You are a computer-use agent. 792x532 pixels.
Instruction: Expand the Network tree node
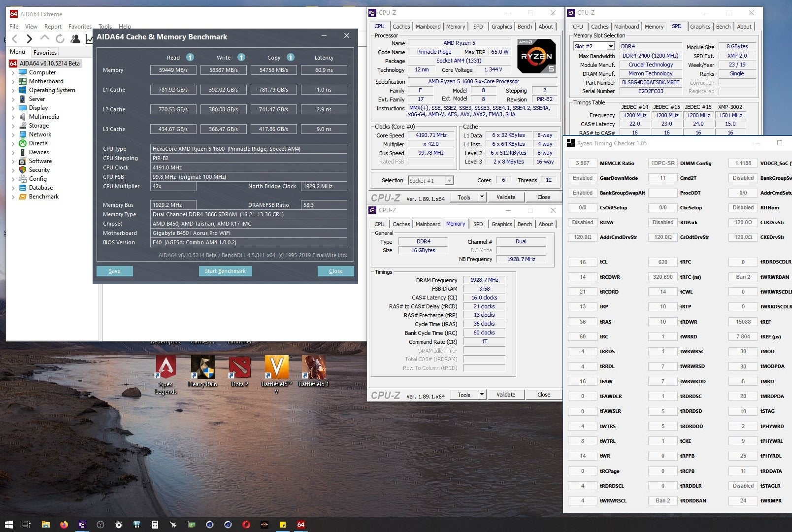point(13,134)
